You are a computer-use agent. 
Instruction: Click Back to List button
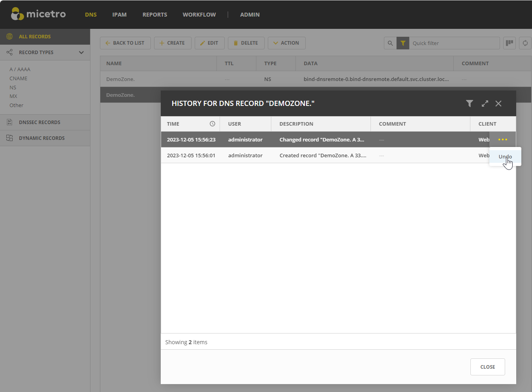125,43
